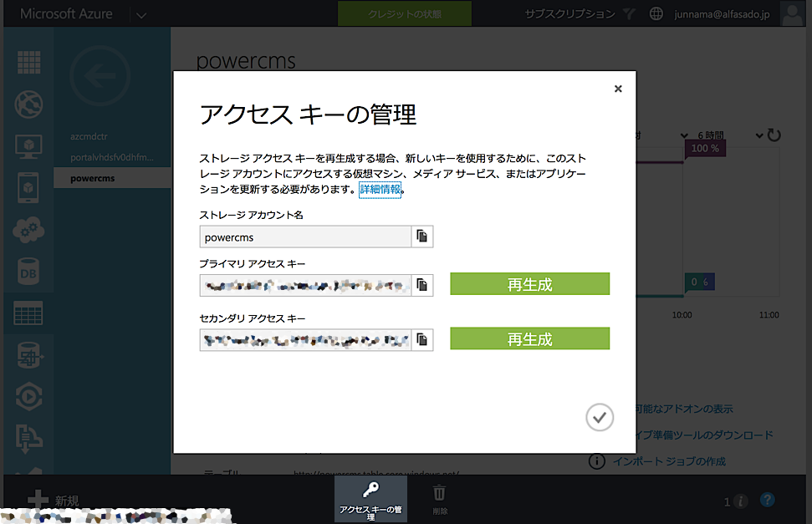Viewport: 812px width, 524px height.
Task: Open the service bus icon in sidebar
Action: pos(29,438)
